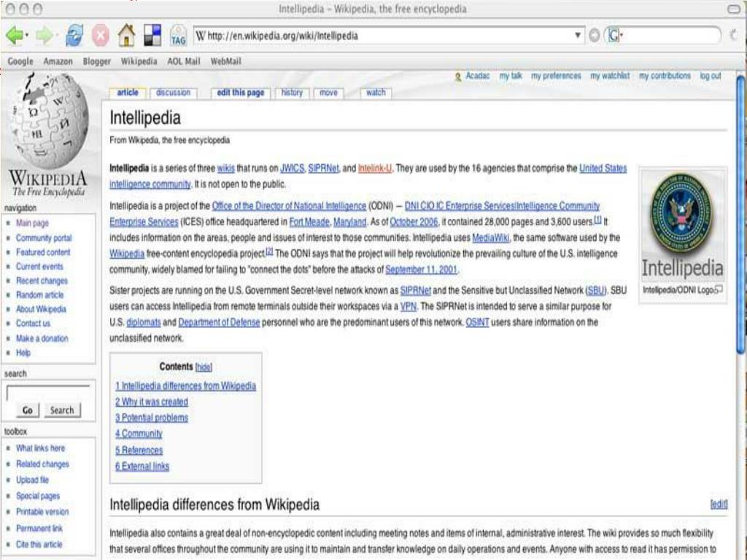The height and width of the screenshot is (560, 747).
Task: Click the Go button
Action: (28, 410)
